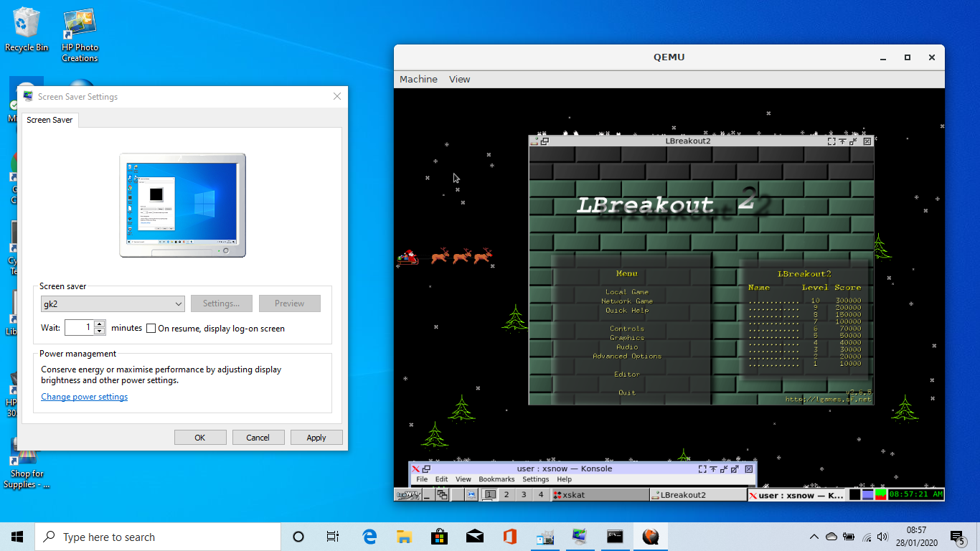This screenshot has width=980, height=551.
Task: Switch to IceWM workspace 2
Action: (x=507, y=494)
